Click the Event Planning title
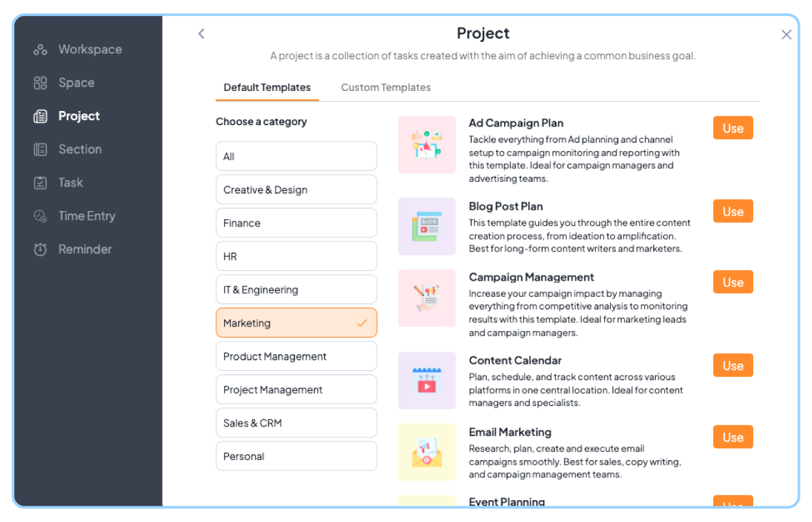This screenshot has height=522, width=812. (507, 501)
